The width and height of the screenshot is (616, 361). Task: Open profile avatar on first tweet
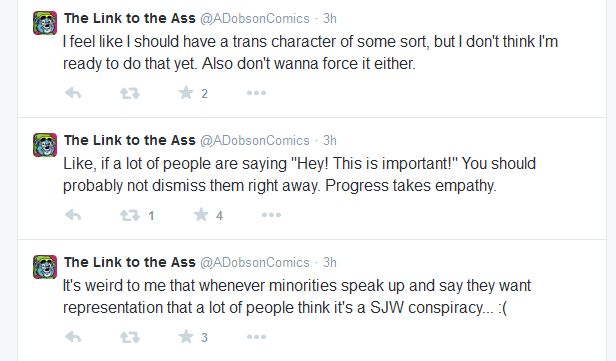45,23
